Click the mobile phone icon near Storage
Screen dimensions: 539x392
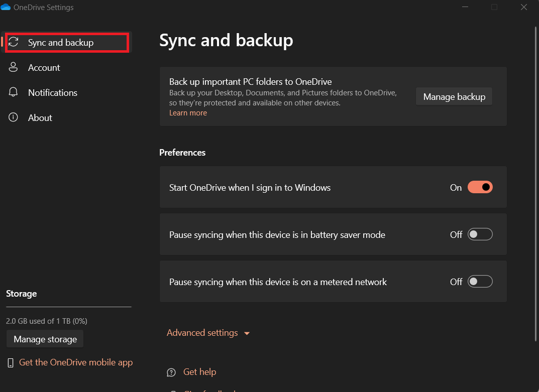click(x=11, y=362)
